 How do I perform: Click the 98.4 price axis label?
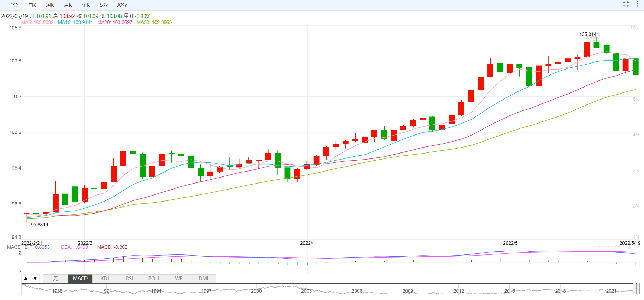(16, 168)
